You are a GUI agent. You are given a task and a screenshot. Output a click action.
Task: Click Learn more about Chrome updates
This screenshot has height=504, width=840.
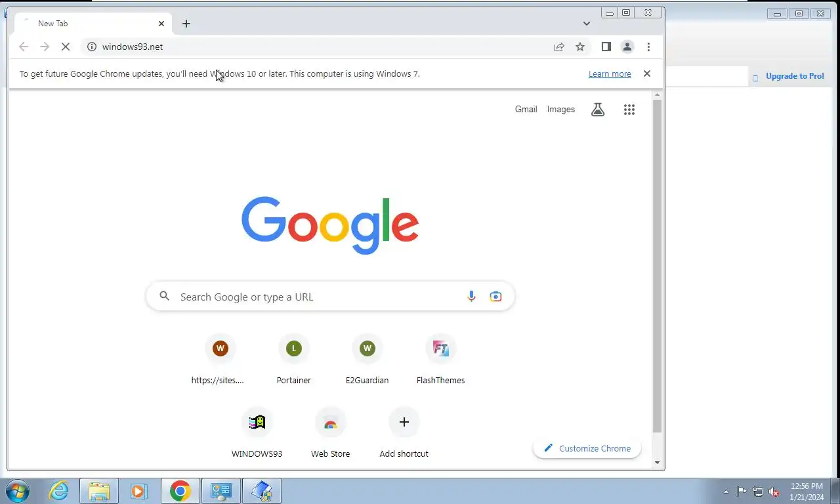[610, 74]
